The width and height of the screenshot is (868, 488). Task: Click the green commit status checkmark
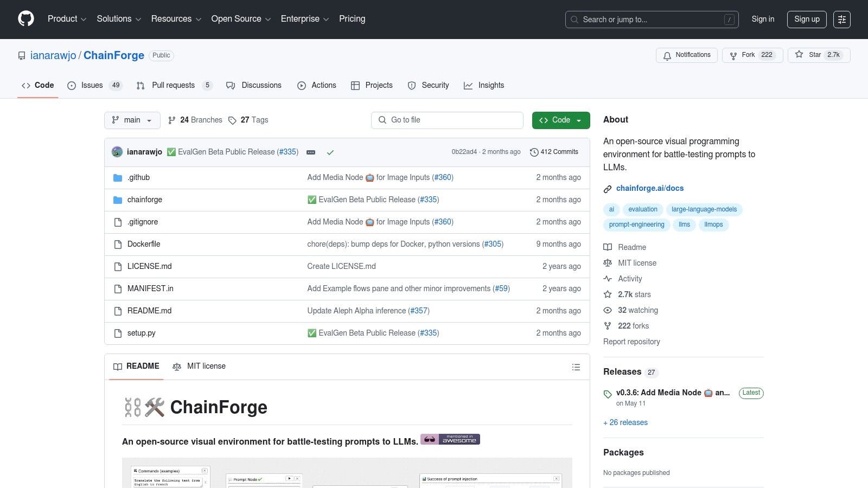pyautogui.click(x=330, y=152)
